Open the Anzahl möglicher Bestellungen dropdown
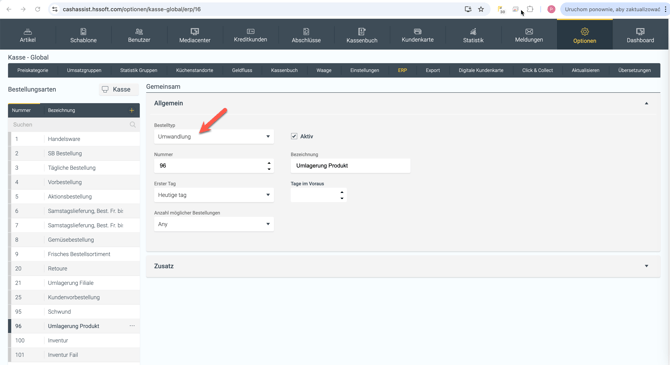Screen dimensions: 670x365 pyautogui.click(x=214, y=224)
